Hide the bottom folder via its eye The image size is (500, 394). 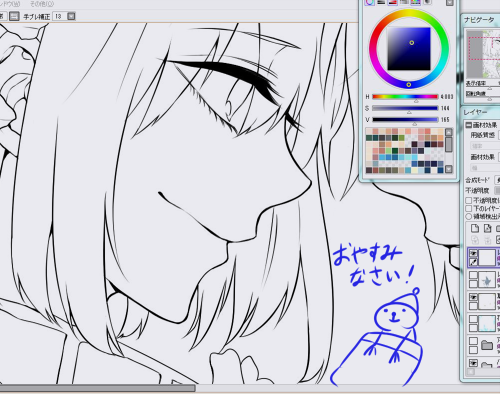click(473, 363)
